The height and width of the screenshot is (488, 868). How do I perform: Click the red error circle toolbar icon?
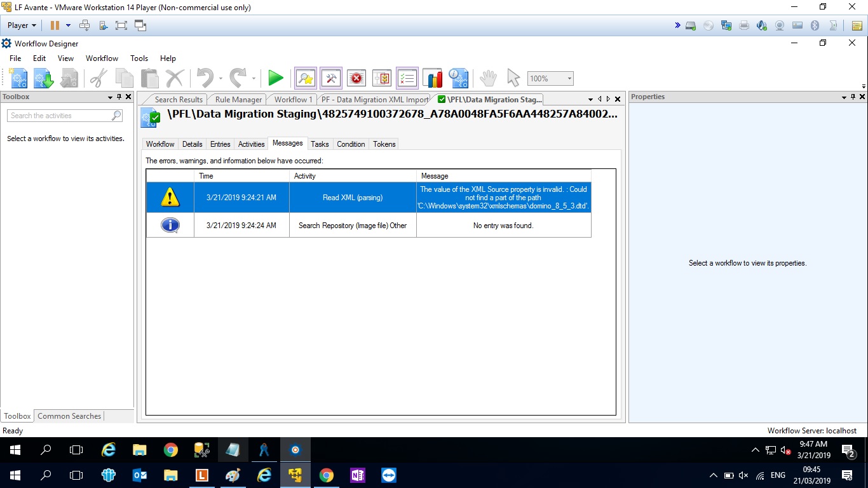pos(356,78)
